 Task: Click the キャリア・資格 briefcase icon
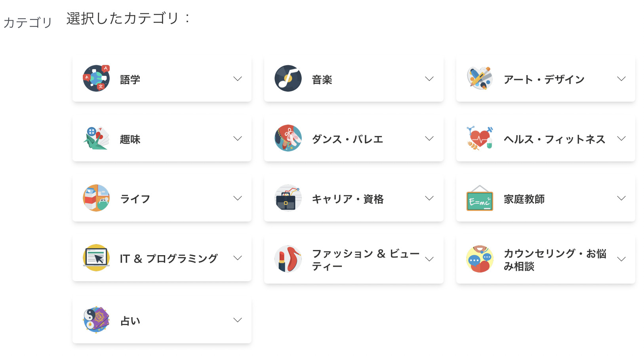[288, 198]
